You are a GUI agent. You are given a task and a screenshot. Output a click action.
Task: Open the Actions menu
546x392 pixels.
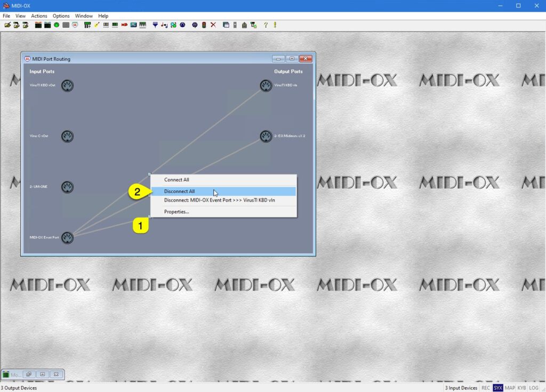tap(39, 15)
